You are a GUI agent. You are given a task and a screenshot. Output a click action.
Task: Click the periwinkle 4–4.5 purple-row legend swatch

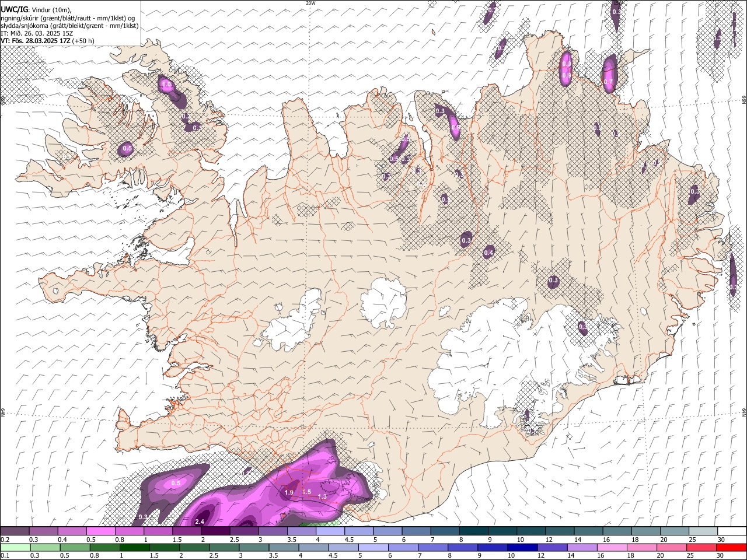tap(330, 531)
